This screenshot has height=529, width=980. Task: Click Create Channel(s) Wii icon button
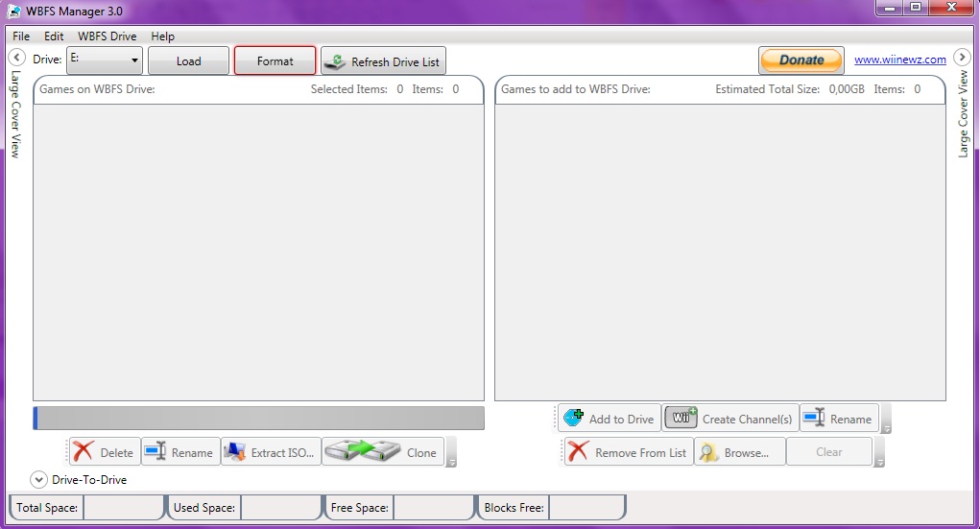pyautogui.click(x=729, y=419)
